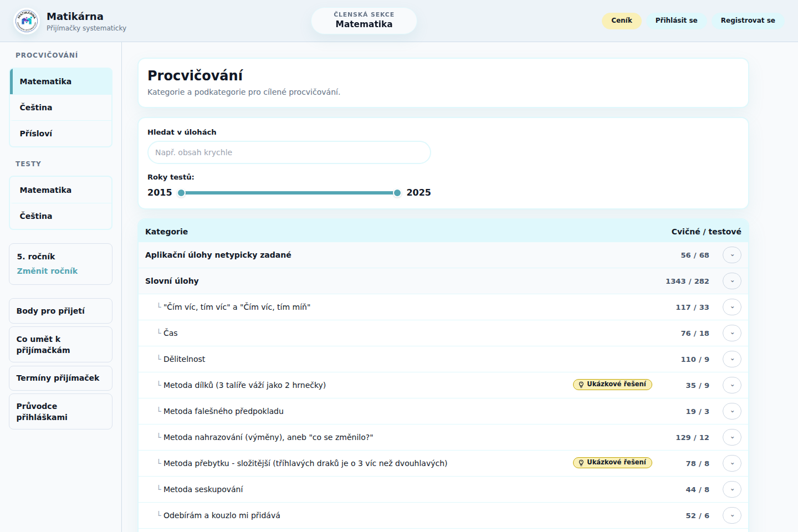798x532 pixels.
Task: Open Co umět k přijímačkám
Action: coord(61,345)
